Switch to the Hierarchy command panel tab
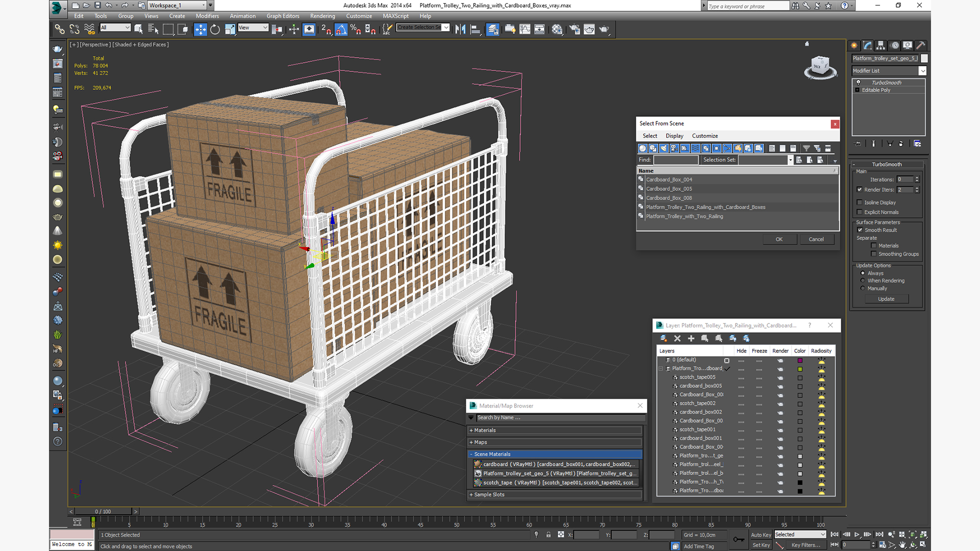This screenshot has width=980, height=551. [880, 45]
